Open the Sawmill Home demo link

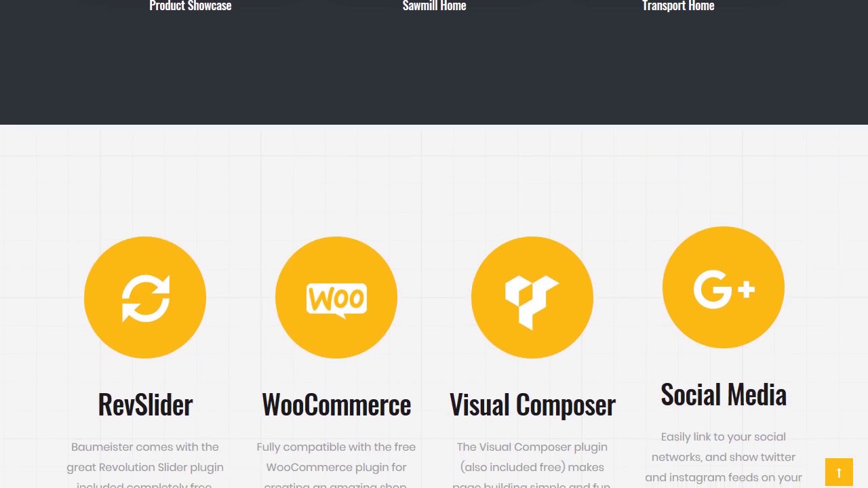434,6
